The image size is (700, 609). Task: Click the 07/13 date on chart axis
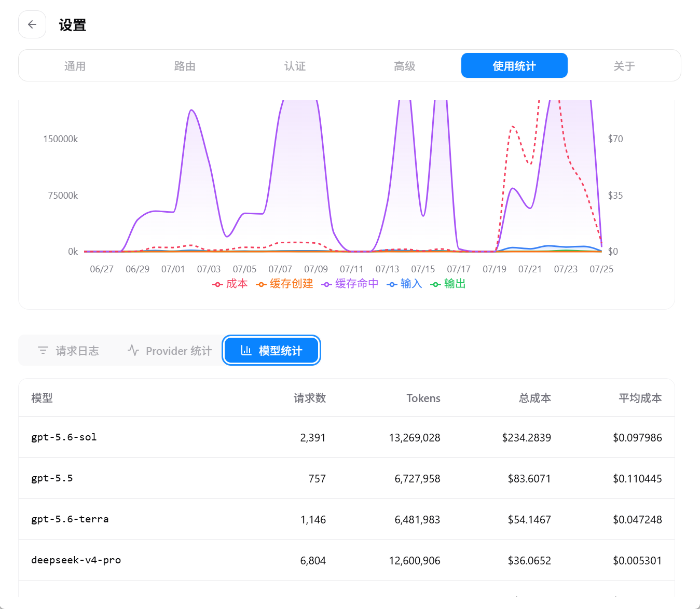(x=388, y=269)
